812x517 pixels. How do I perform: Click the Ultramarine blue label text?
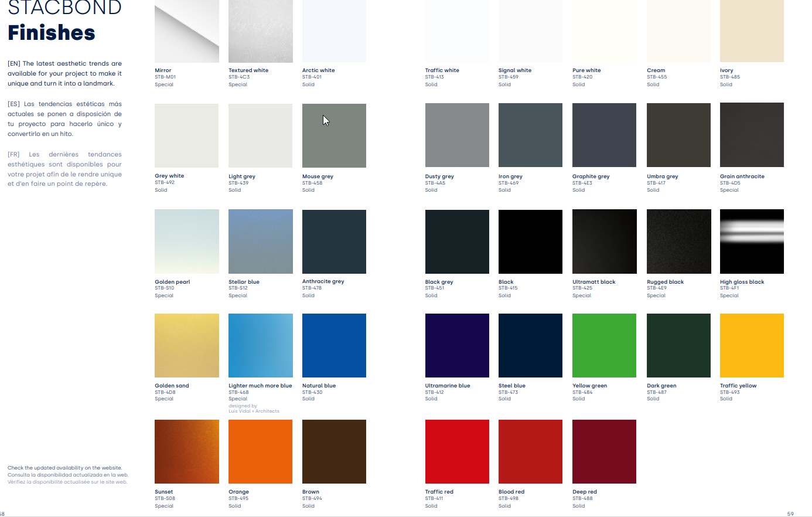pos(448,386)
